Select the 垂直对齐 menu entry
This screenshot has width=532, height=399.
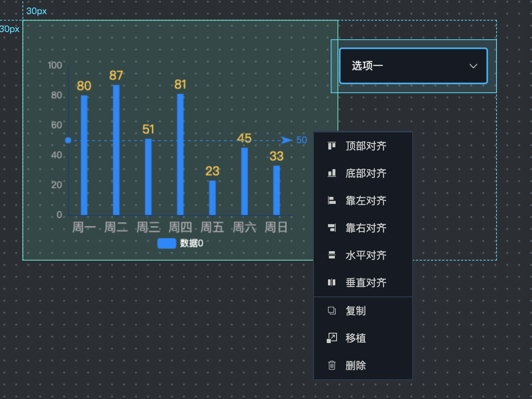click(366, 282)
